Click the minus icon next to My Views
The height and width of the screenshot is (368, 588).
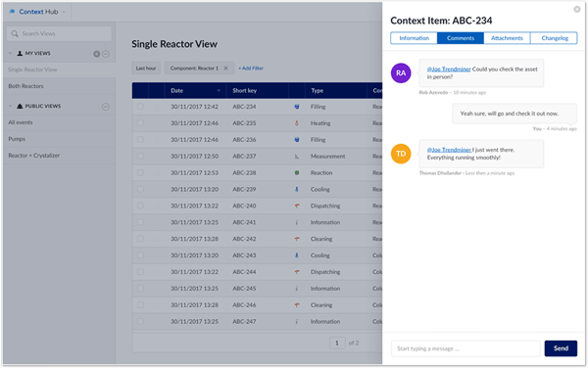click(106, 54)
